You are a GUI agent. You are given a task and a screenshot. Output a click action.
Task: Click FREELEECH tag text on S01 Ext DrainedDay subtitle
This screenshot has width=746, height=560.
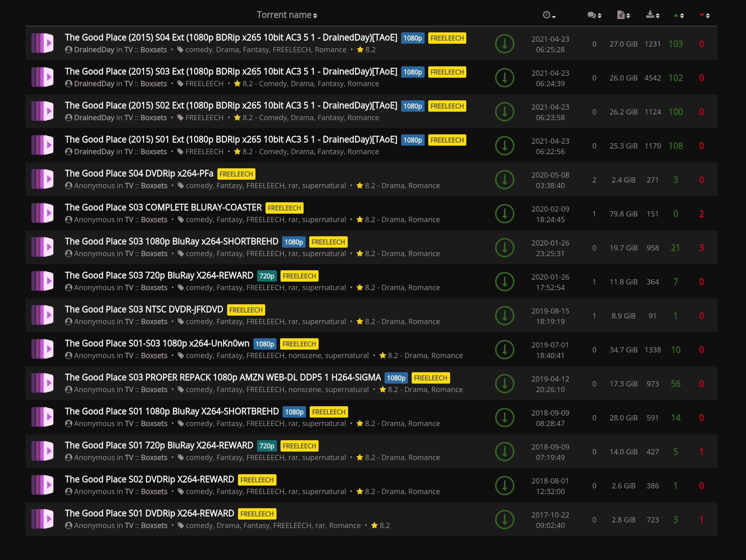pyautogui.click(x=204, y=152)
